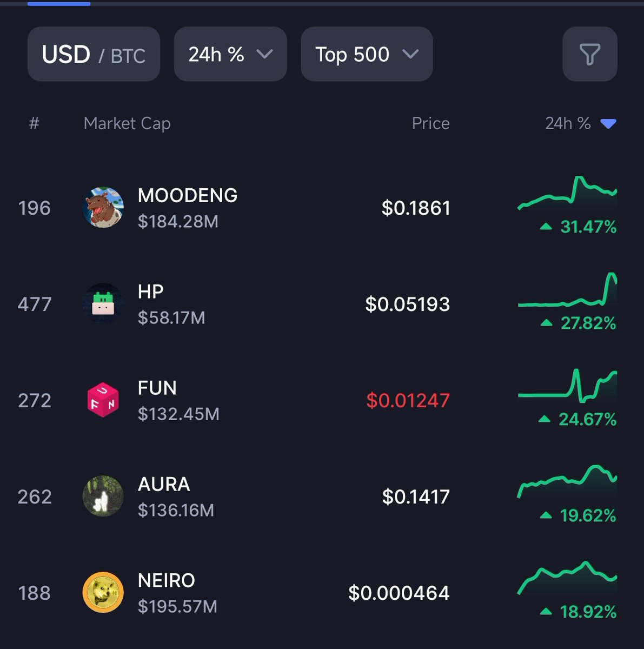Click the blue sort arrow beside 24h %

608,124
